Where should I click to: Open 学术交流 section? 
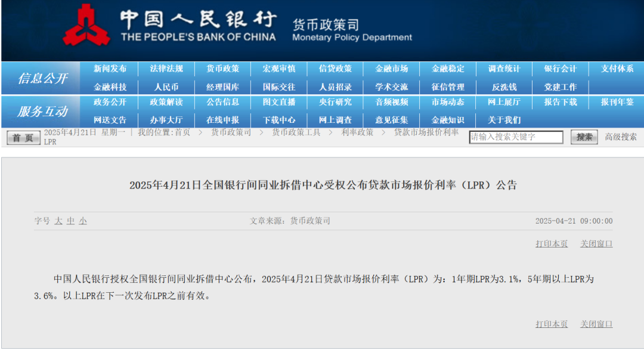pos(391,87)
